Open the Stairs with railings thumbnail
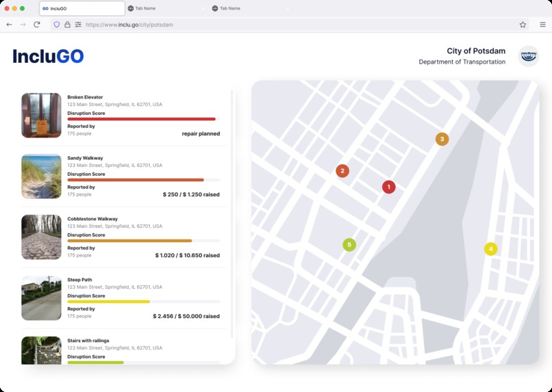Image resolution: width=552 pixels, height=392 pixels. [41, 350]
